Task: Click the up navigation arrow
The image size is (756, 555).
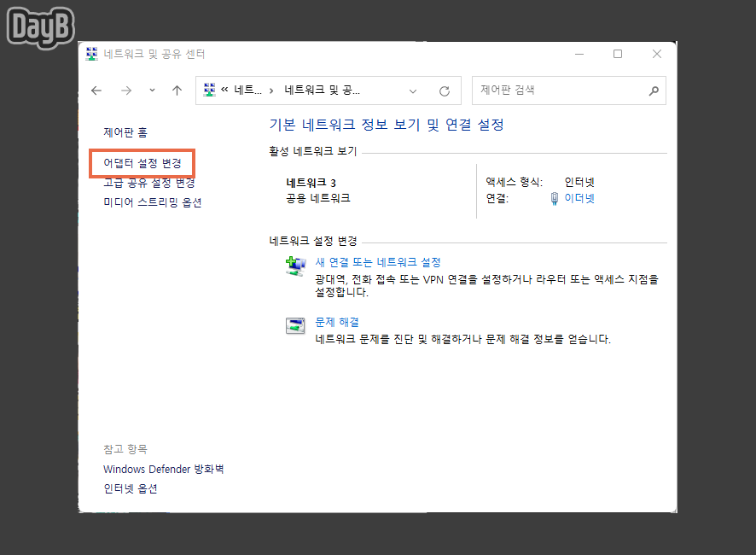Action: coord(175,90)
